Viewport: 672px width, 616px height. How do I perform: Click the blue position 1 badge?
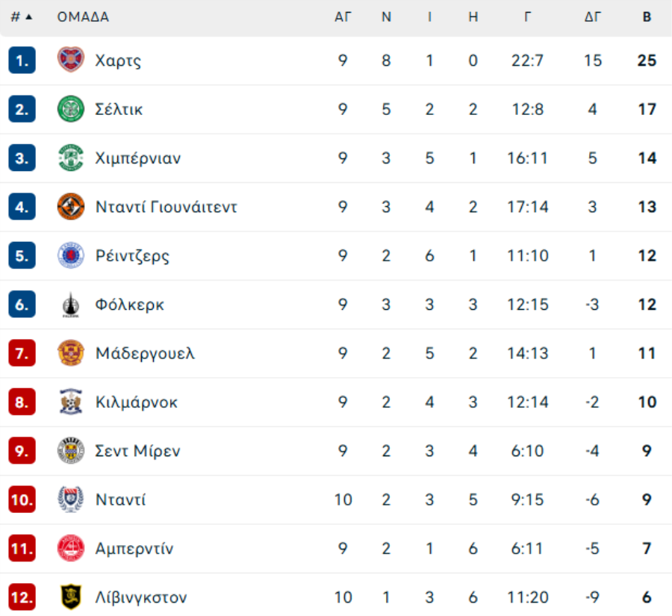22,60
